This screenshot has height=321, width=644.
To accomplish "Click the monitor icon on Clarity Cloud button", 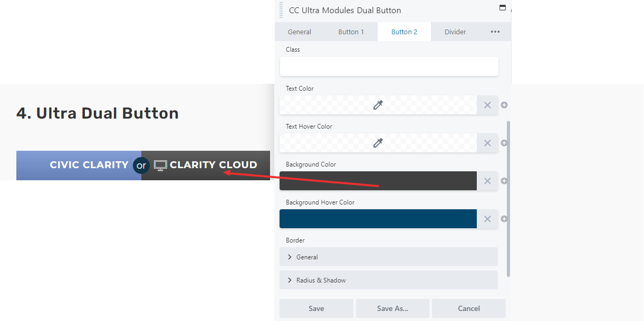I will [160, 165].
